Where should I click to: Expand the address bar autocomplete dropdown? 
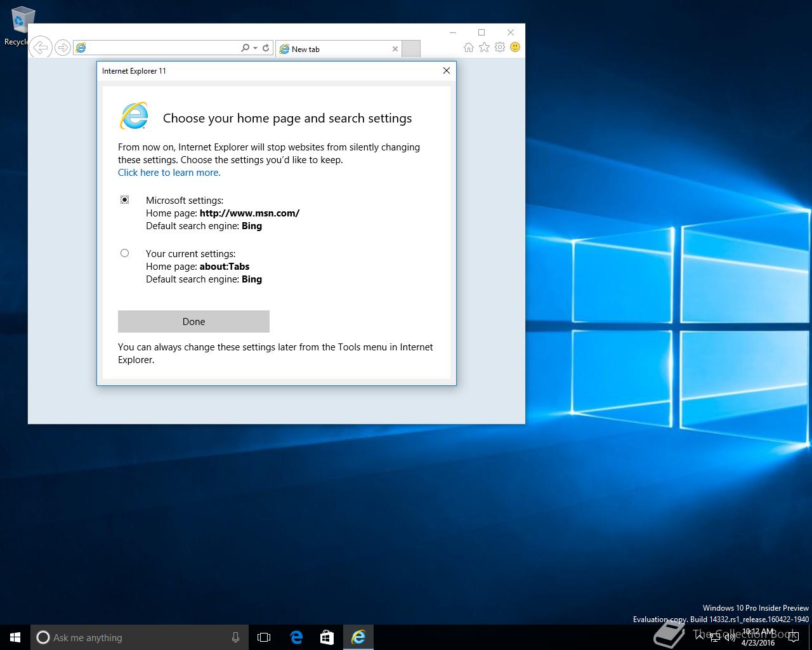pyautogui.click(x=255, y=48)
